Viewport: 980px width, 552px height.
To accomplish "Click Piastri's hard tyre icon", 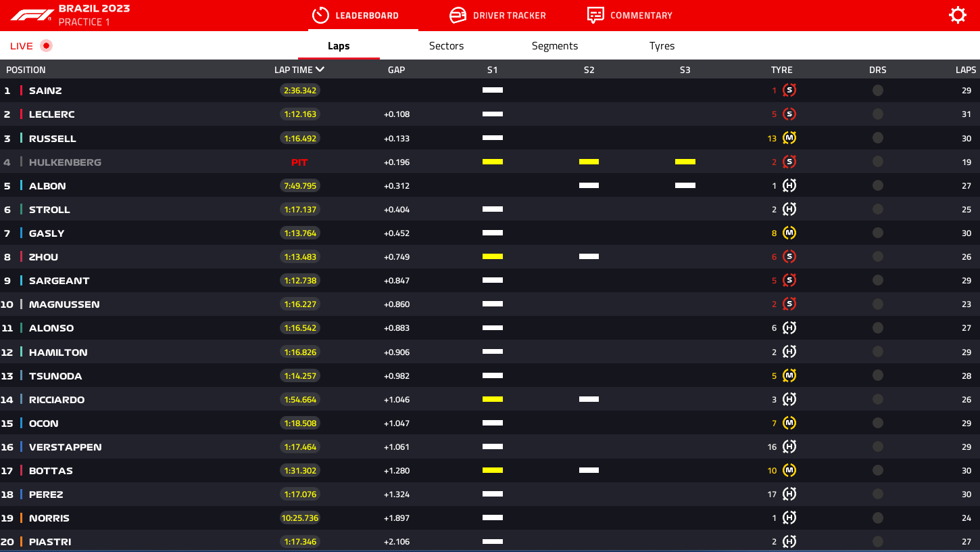I will (x=789, y=541).
